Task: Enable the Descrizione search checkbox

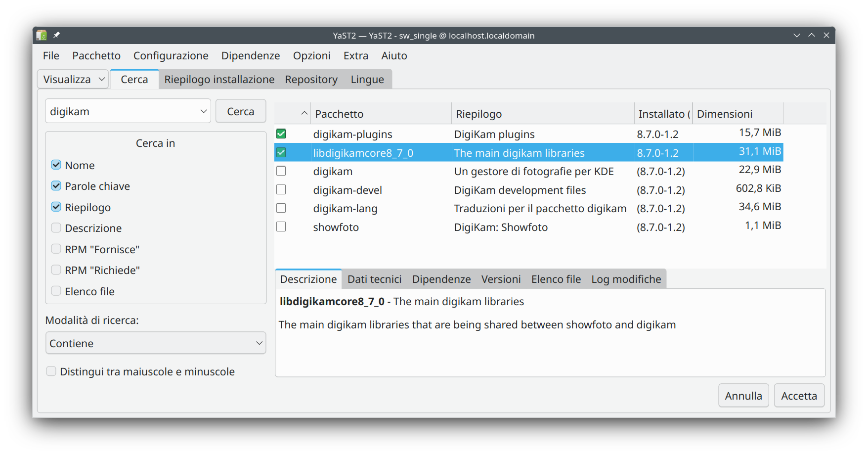Action: click(x=56, y=228)
